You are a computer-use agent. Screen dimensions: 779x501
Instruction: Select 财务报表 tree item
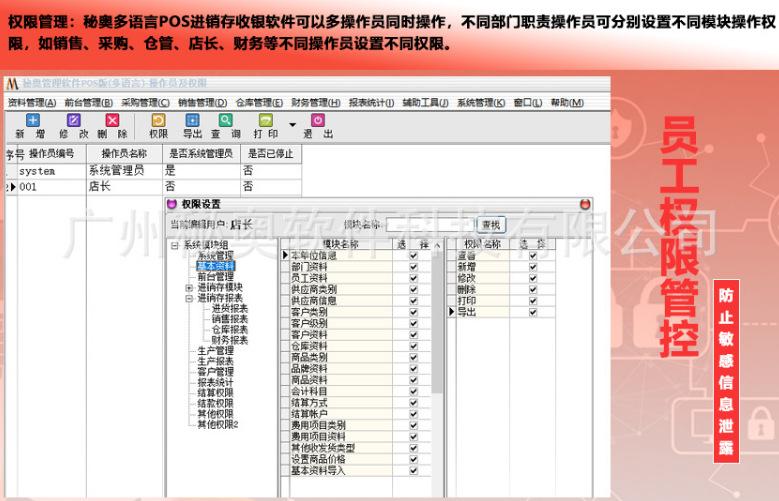(230, 340)
